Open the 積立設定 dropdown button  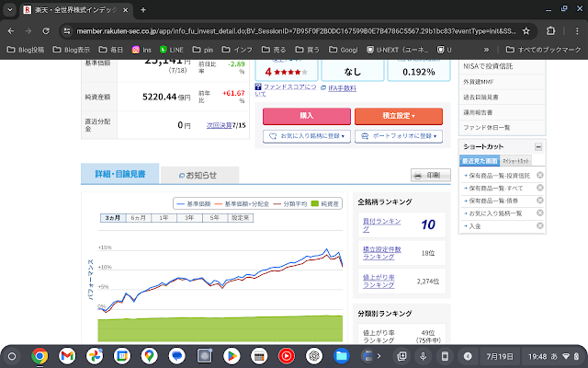398,116
